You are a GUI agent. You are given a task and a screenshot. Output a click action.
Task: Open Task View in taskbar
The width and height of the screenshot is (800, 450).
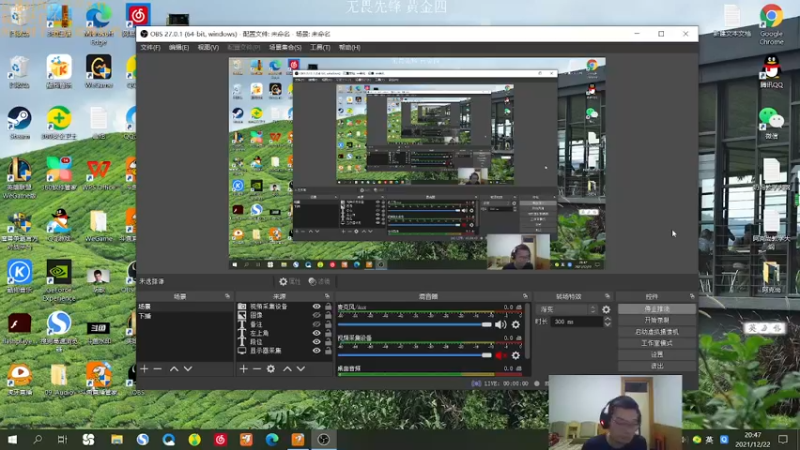pos(62,439)
